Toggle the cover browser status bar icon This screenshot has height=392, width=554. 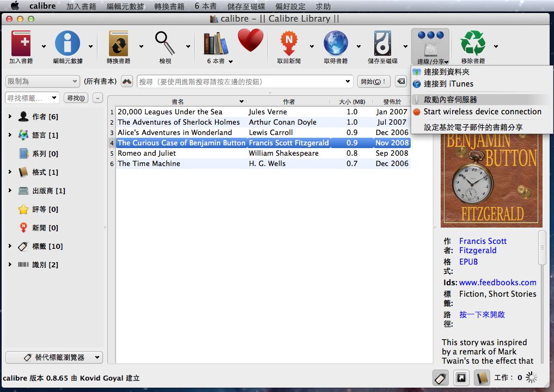pos(461,378)
